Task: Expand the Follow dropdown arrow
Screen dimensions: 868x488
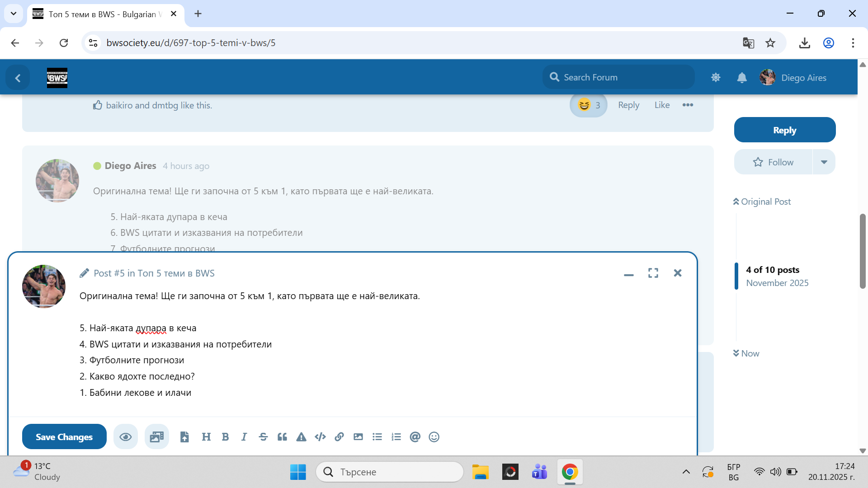Action: (x=824, y=162)
